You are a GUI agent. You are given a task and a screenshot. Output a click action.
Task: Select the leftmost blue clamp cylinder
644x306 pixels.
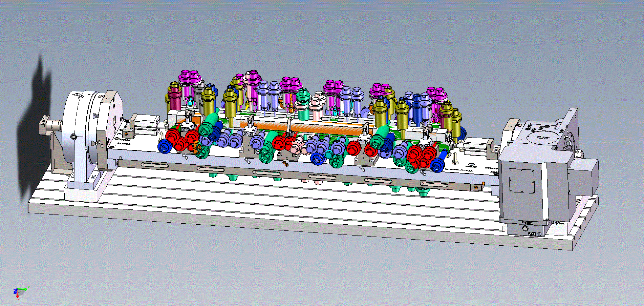pos(165,147)
